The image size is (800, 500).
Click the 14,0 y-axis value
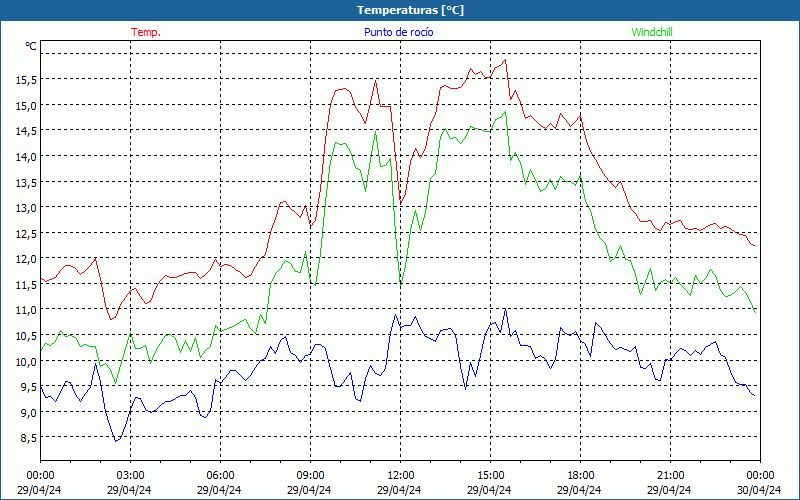pyautogui.click(x=26, y=157)
